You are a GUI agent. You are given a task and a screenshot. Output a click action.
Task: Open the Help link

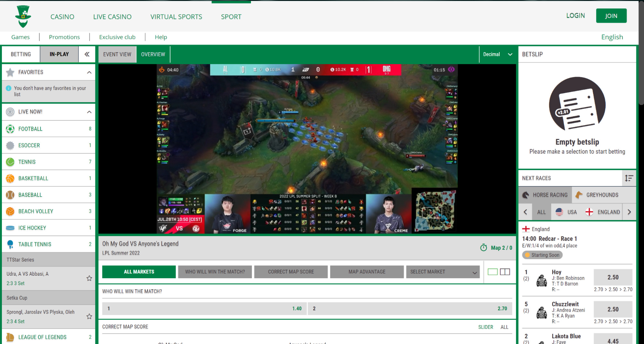[x=161, y=37]
